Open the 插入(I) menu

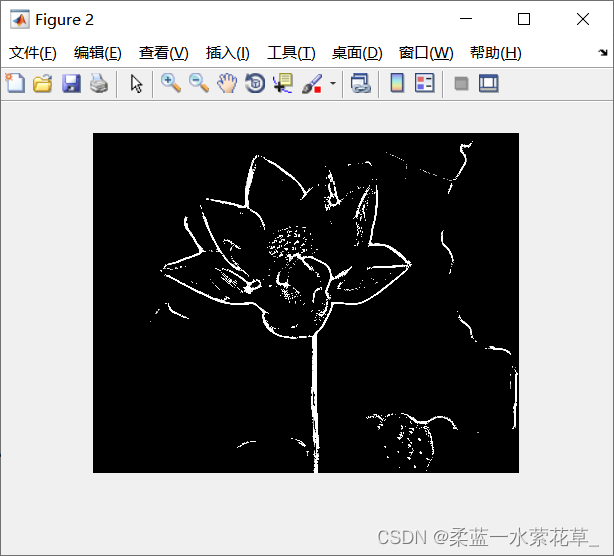[228, 53]
